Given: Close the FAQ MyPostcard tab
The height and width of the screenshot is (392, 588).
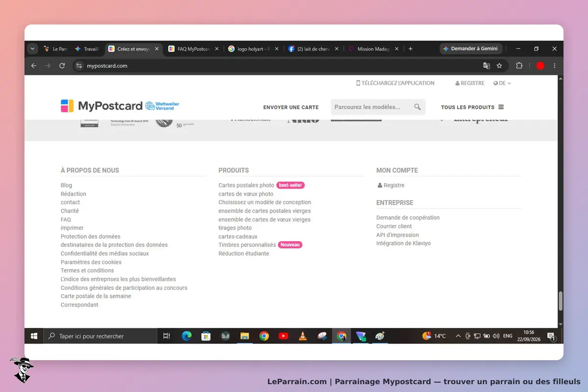Looking at the screenshot, I should 217,49.
